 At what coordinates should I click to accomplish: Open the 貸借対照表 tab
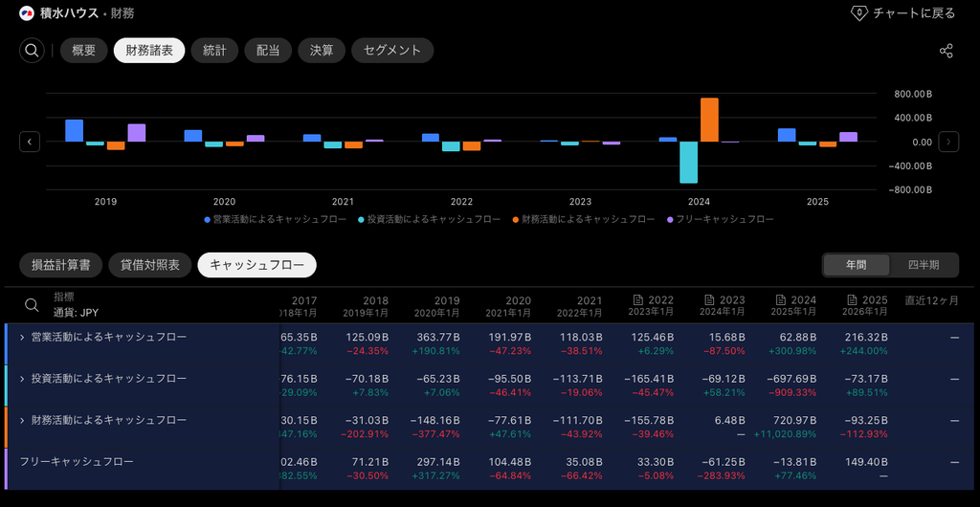coord(150,265)
